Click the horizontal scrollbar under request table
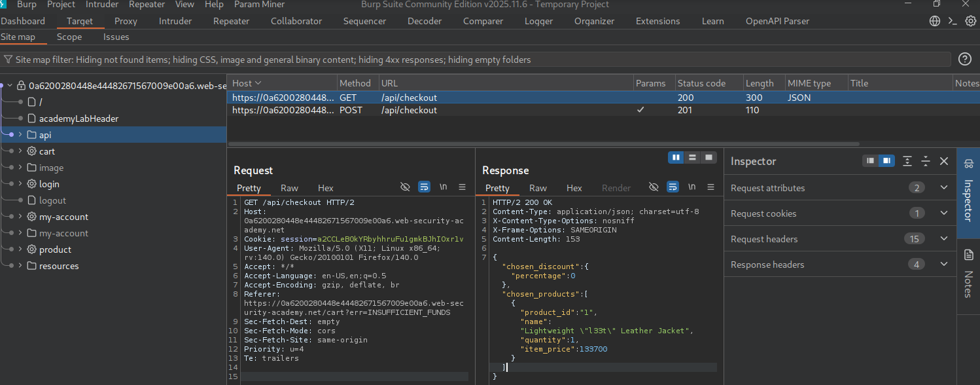980x385 pixels. click(x=543, y=143)
